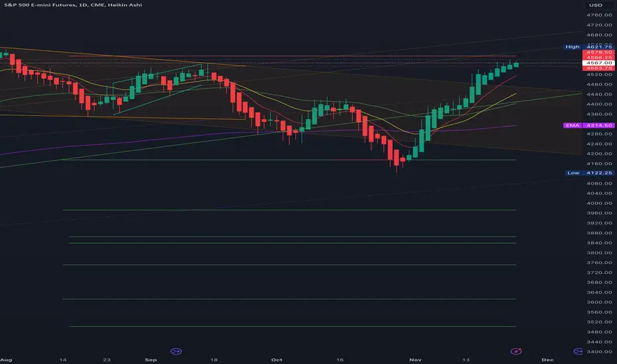Click the purple event icon above September 18
Image resolution: width=617 pixels, height=364 pixels.
[176, 351]
